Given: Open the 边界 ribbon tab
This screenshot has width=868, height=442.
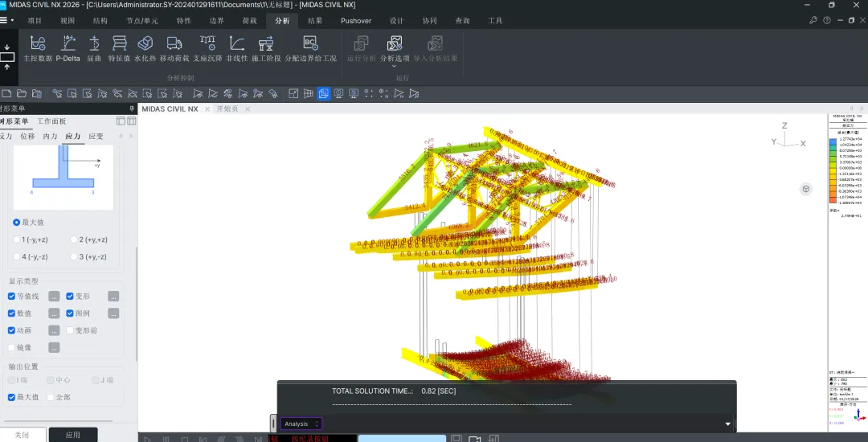Looking at the screenshot, I should [x=217, y=21].
